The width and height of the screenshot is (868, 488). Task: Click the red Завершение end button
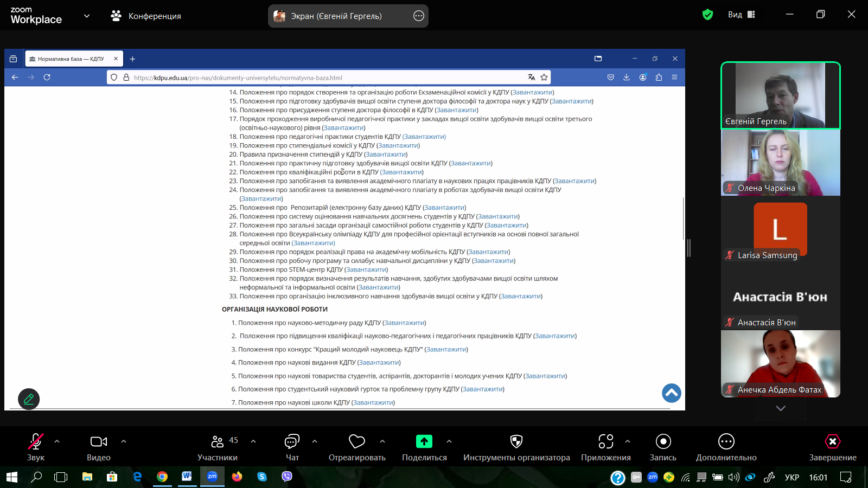pos(833,447)
